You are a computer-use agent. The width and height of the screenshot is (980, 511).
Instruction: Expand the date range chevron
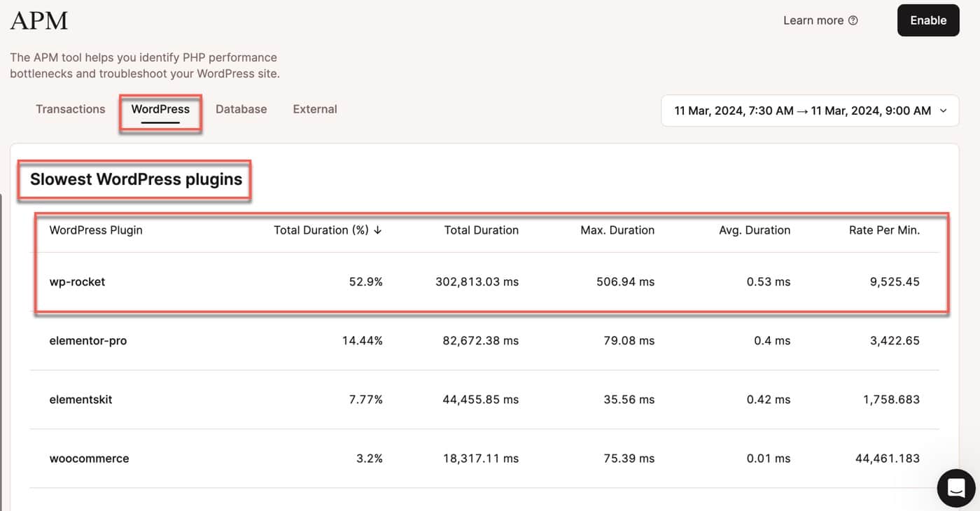[943, 111]
